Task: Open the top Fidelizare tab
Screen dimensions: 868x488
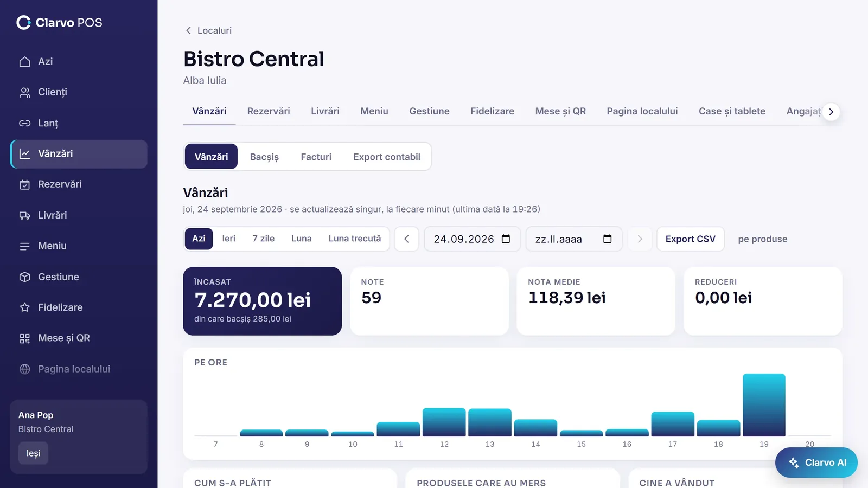Action: point(492,111)
